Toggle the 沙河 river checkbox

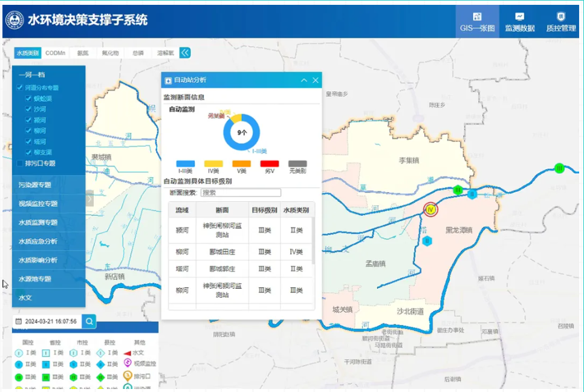28,109
